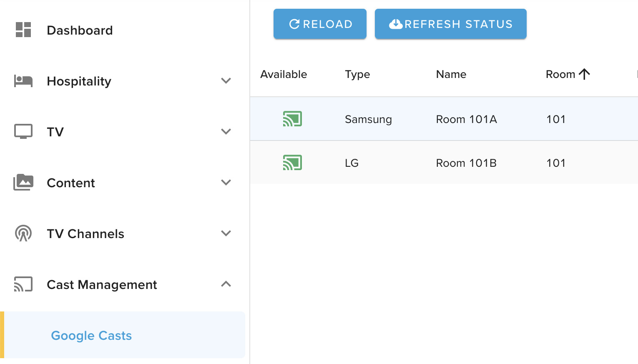Click the TV Channels antenna icon

(x=23, y=233)
